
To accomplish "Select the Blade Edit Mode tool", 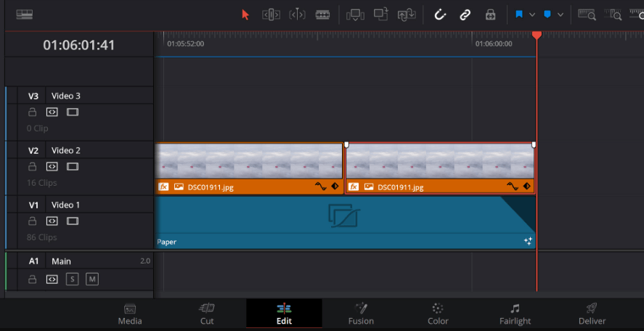I will 322,15.
